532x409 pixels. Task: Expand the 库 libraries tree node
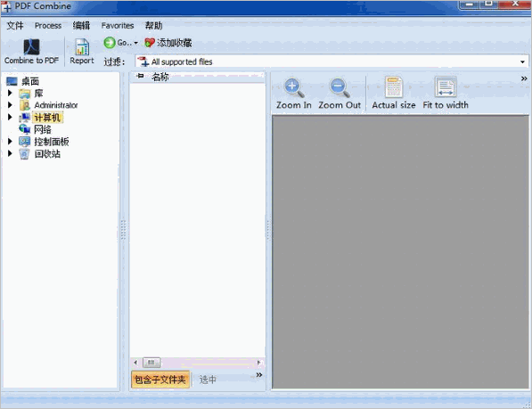[x=10, y=93]
